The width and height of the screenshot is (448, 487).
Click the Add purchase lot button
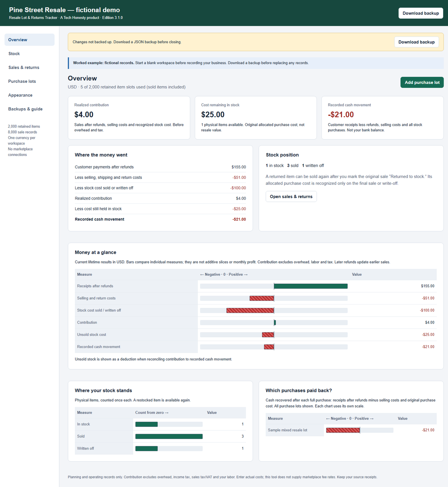422,82
